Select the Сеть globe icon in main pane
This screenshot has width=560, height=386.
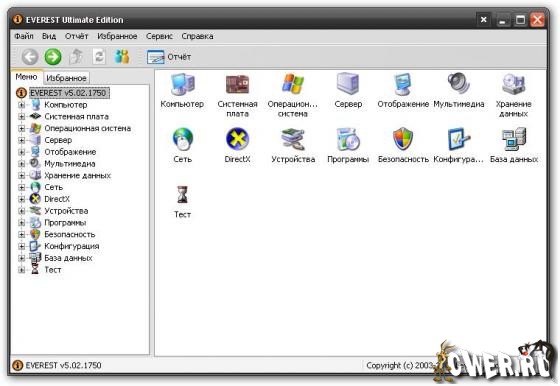point(182,139)
